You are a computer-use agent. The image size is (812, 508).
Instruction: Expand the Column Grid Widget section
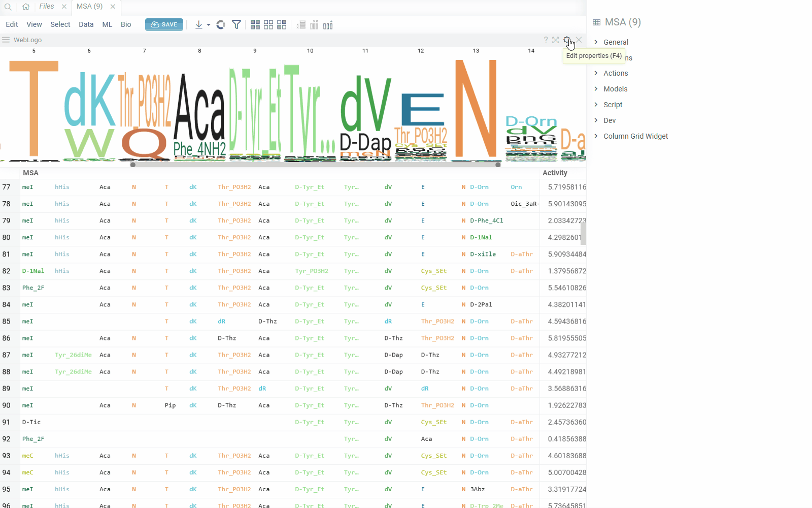tap(635, 136)
